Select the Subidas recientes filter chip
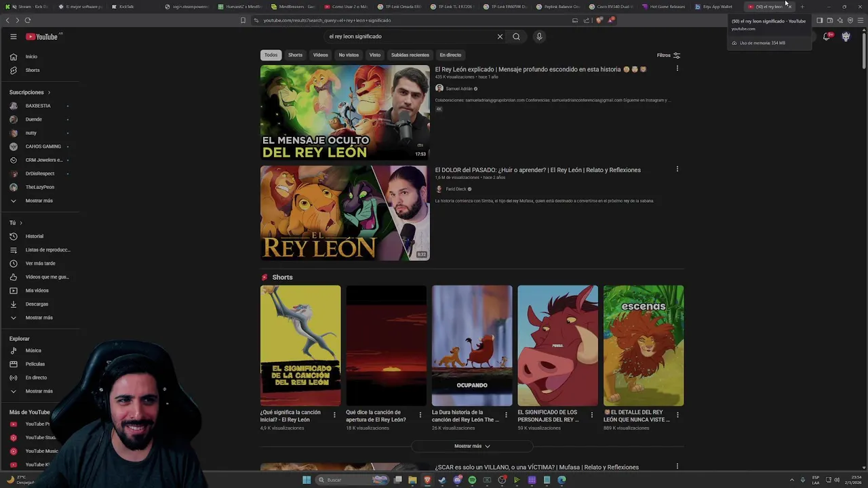Screen dimensions: 868x488 pyautogui.click(x=410, y=55)
